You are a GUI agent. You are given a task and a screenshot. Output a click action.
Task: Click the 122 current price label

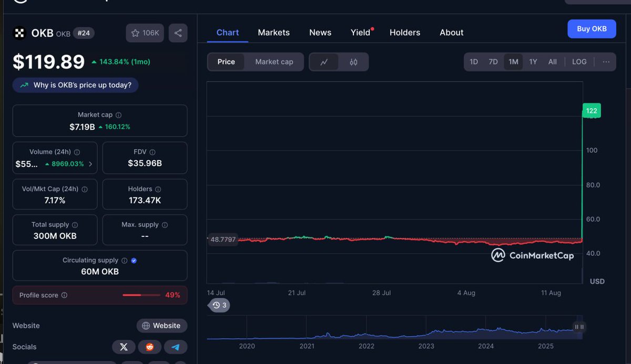coord(592,111)
